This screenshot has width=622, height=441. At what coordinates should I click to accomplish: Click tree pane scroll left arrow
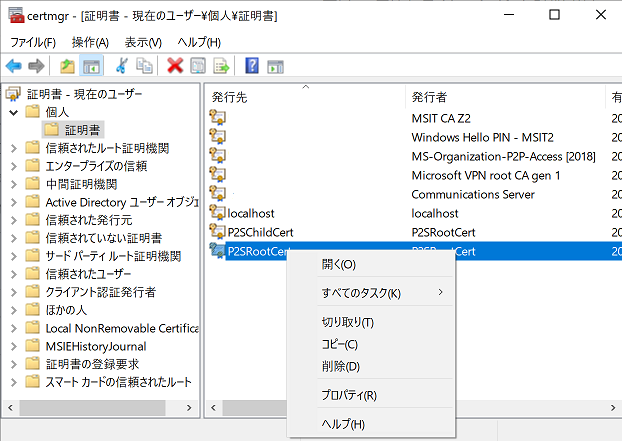tap(11, 408)
